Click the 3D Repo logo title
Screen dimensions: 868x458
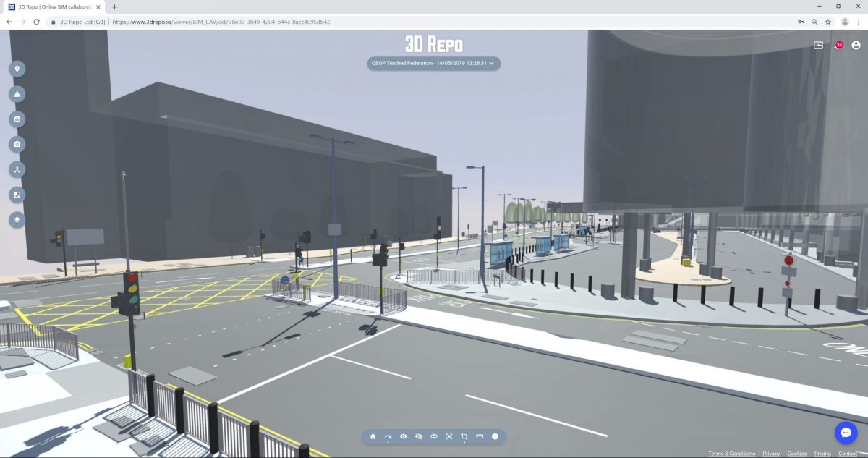click(x=434, y=43)
